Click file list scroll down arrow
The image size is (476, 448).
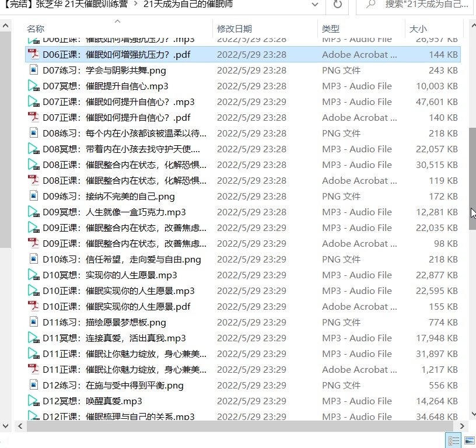click(x=473, y=414)
